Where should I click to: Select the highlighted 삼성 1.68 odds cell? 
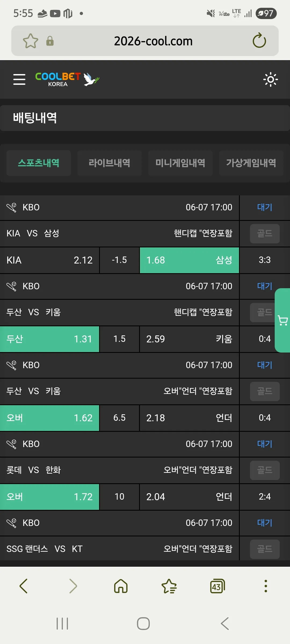tap(189, 260)
